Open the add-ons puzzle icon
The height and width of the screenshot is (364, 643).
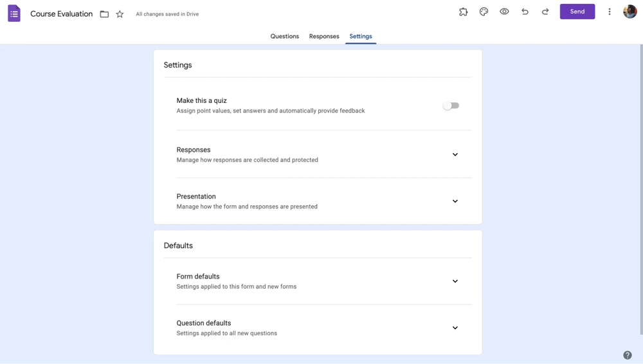(x=463, y=12)
